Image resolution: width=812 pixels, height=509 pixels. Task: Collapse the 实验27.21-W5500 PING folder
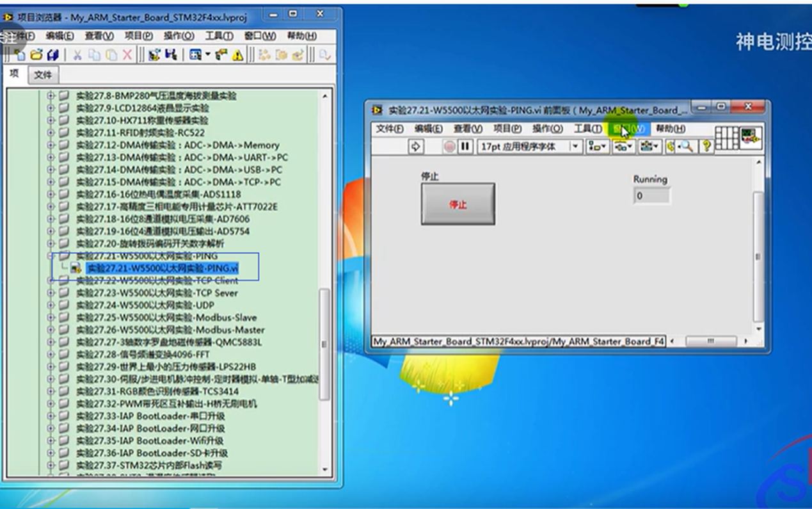51,255
